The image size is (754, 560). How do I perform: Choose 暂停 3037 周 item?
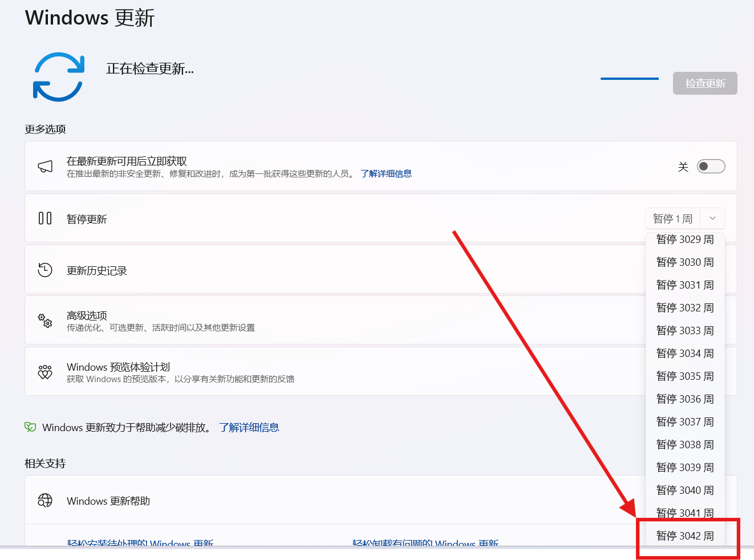click(685, 422)
